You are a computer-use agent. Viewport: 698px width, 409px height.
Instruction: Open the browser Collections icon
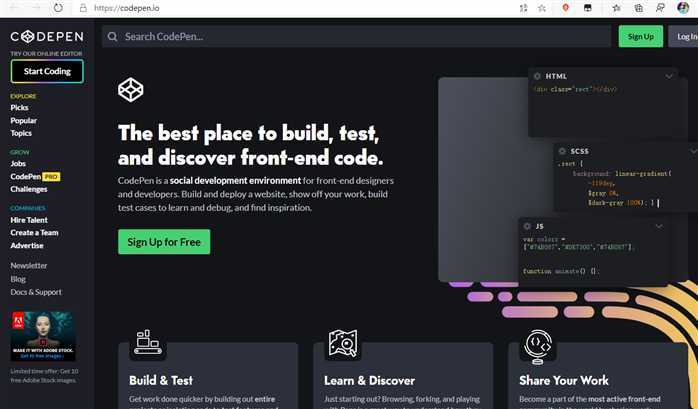pos(638,8)
